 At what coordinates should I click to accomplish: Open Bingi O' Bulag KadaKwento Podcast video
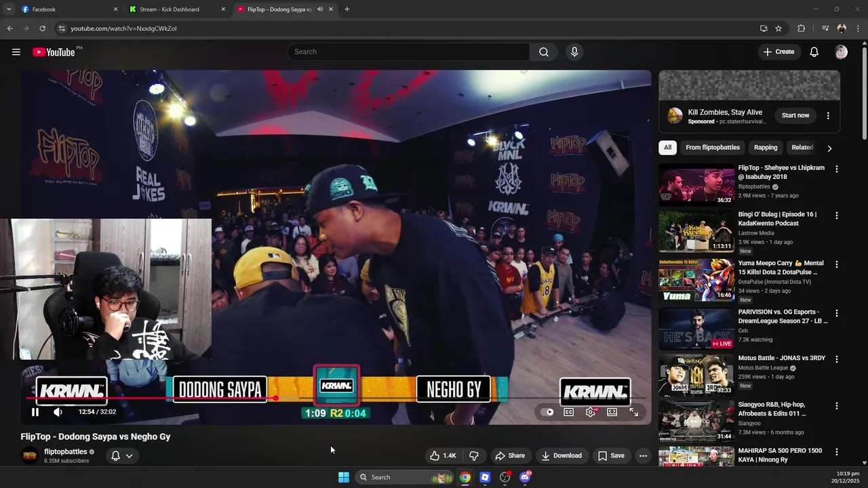tap(696, 231)
